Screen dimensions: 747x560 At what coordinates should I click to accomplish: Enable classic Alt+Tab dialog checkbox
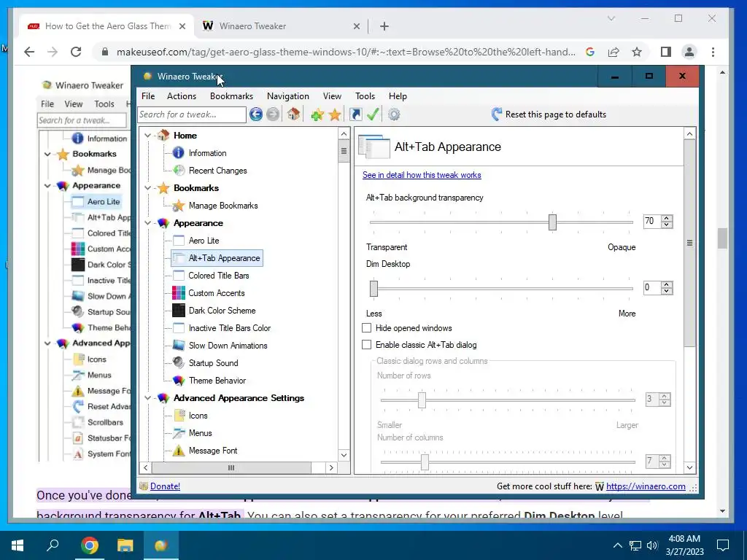pyautogui.click(x=366, y=345)
